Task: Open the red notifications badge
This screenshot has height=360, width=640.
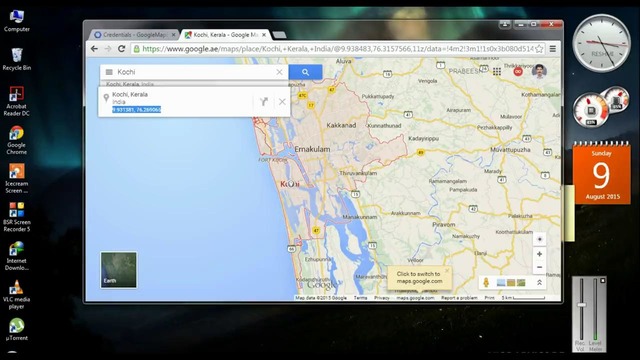Action: click(518, 72)
